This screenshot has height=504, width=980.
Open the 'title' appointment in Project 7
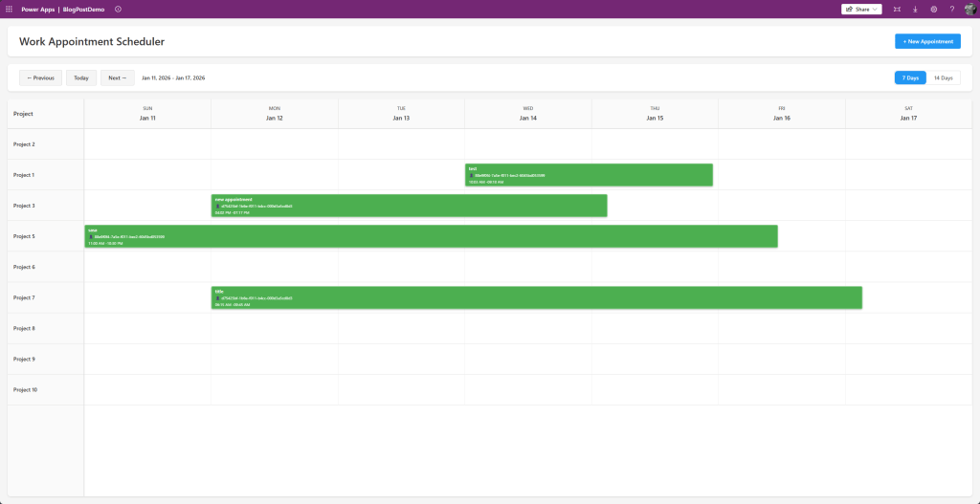pyautogui.click(x=536, y=297)
